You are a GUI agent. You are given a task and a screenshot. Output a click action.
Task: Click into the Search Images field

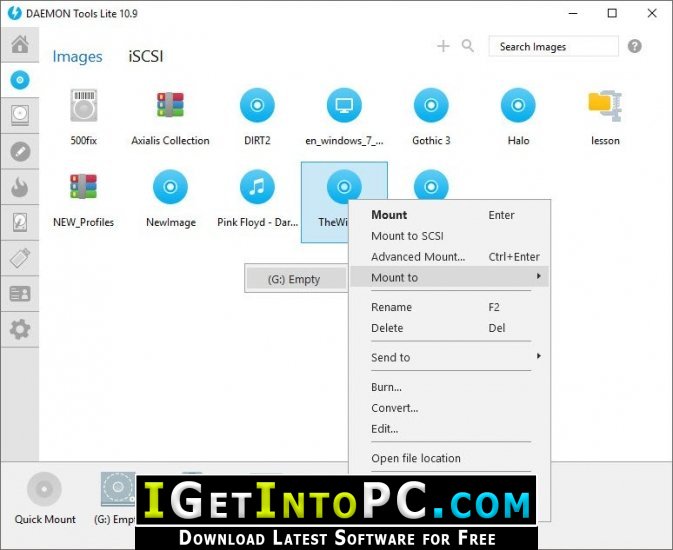(553, 46)
